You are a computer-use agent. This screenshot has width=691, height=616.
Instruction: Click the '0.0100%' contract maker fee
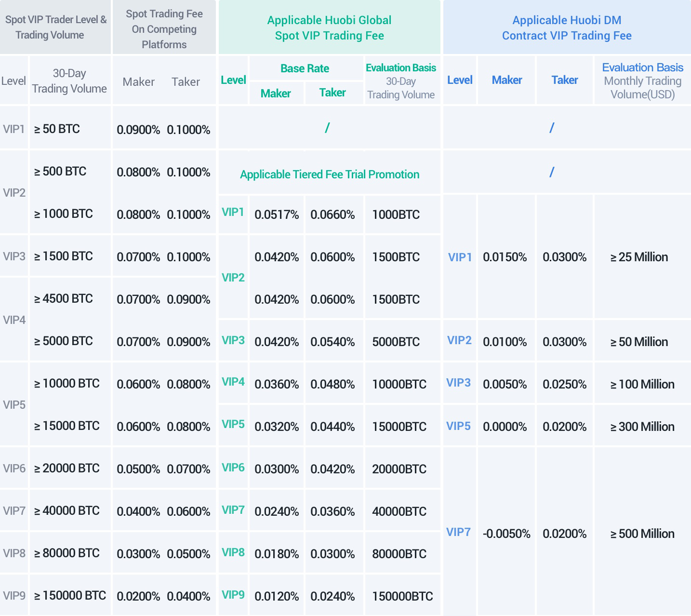[x=505, y=342]
